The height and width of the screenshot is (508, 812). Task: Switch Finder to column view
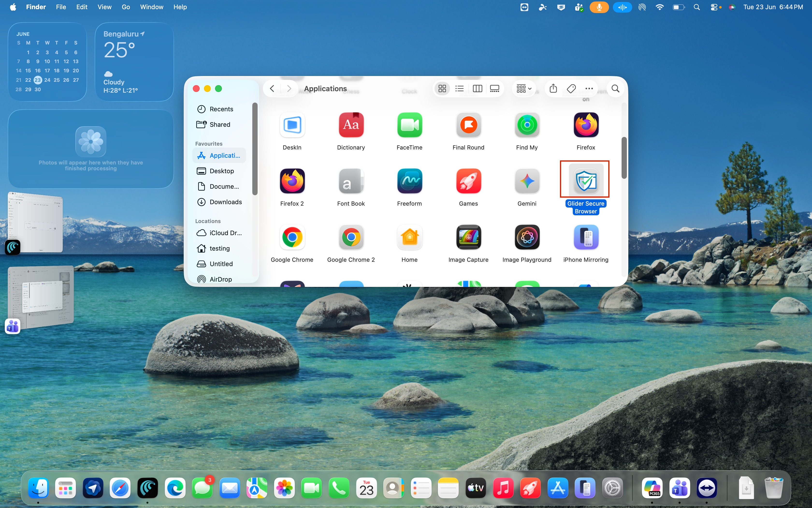pos(477,89)
